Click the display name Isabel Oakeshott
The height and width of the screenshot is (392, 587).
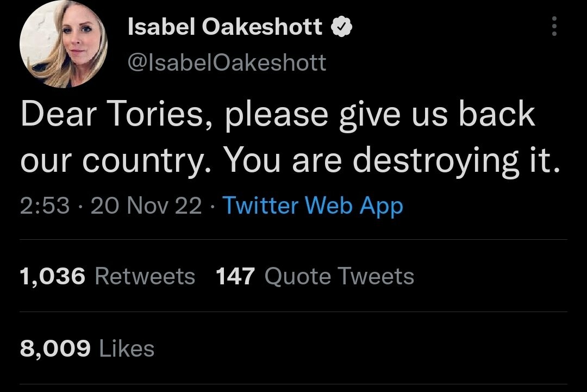pos(224,27)
